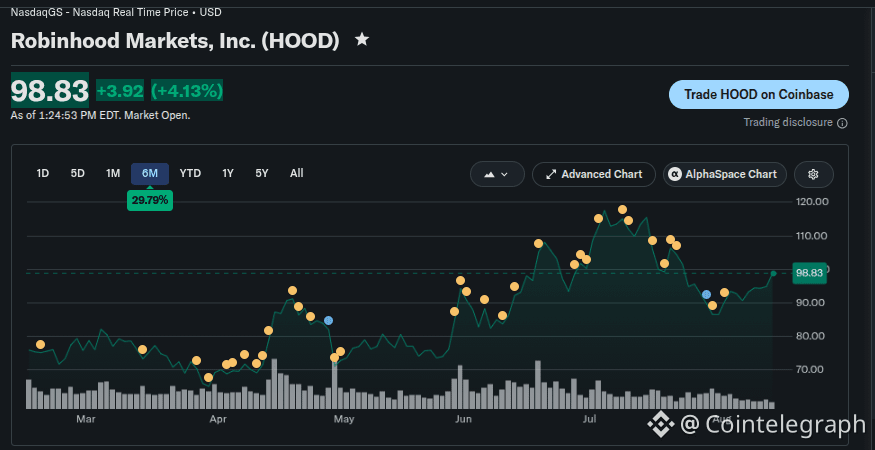Select the 6M range tab

(x=150, y=174)
